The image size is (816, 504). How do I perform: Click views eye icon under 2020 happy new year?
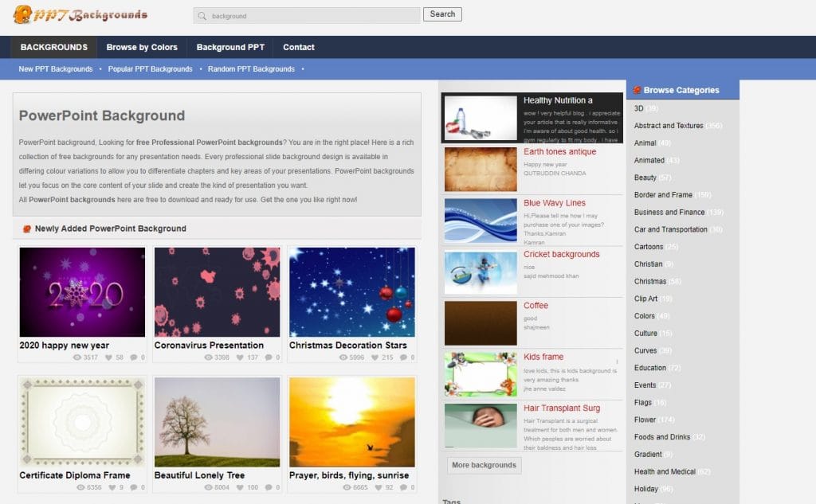[77, 357]
